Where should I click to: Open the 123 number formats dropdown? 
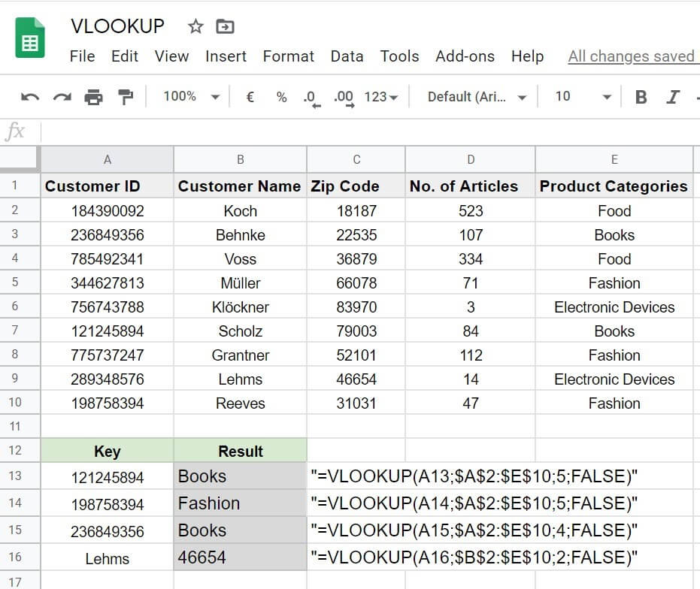tap(380, 97)
